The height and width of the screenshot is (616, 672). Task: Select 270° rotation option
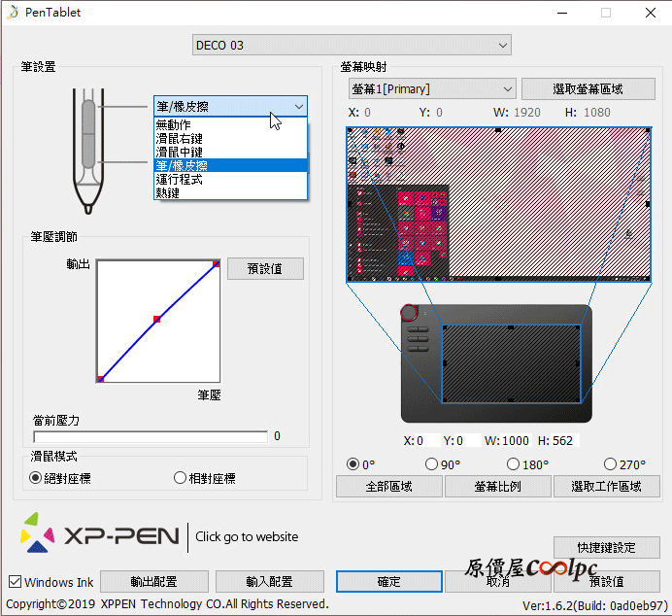tap(624, 464)
